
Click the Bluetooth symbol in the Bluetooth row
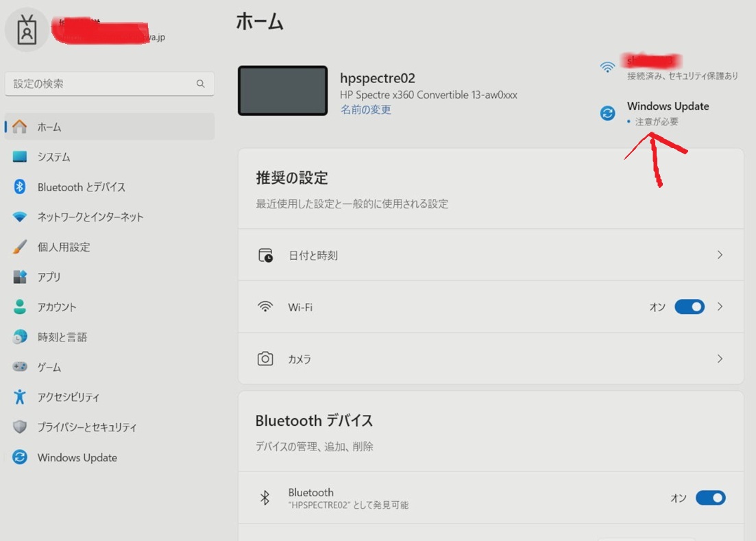265,498
